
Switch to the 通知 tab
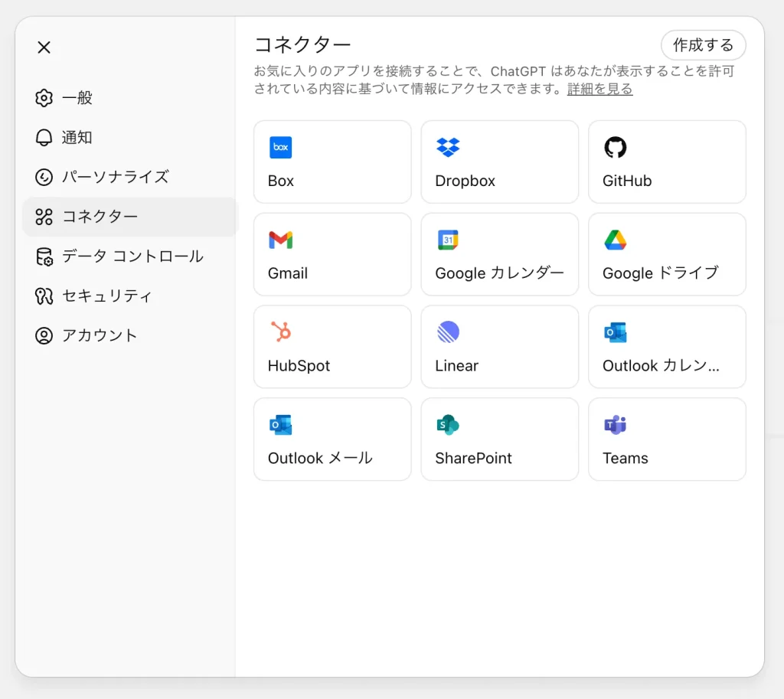[x=129, y=138]
